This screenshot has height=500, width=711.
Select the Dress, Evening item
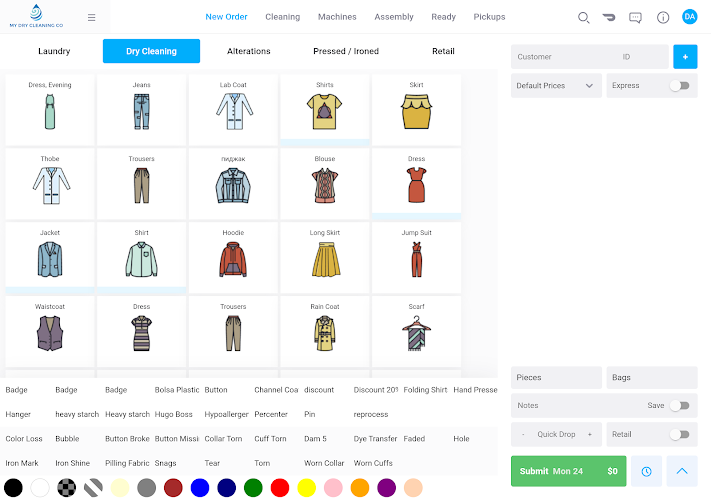point(50,110)
